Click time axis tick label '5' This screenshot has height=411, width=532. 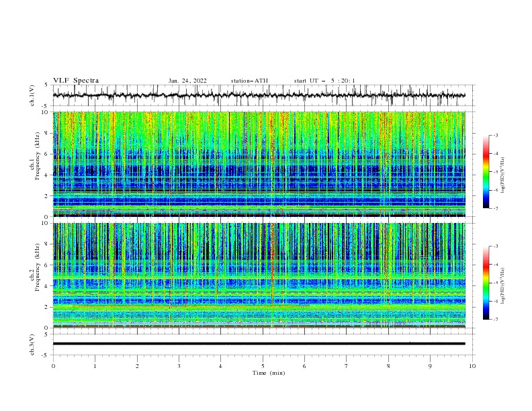click(x=263, y=366)
